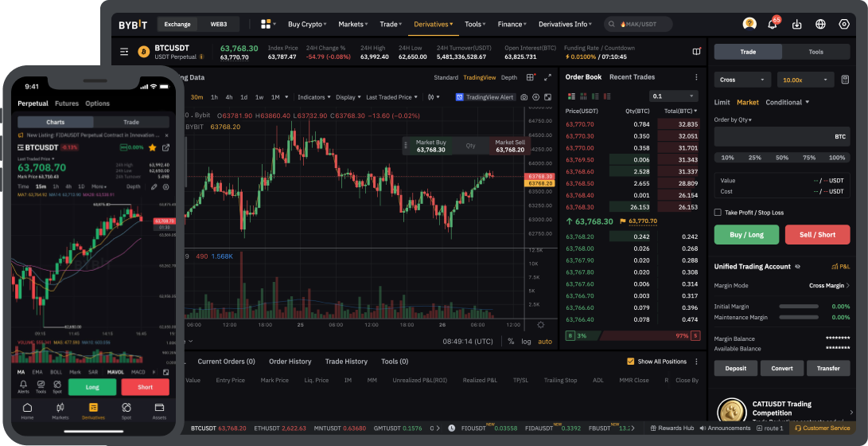The width and height of the screenshot is (868, 446).
Task: Open the chart layout grid icon
Action: (x=531, y=77)
